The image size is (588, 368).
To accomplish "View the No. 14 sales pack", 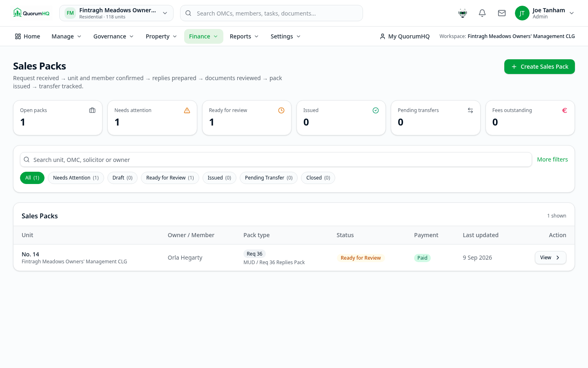I will pyautogui.click(x=550, y=258).
